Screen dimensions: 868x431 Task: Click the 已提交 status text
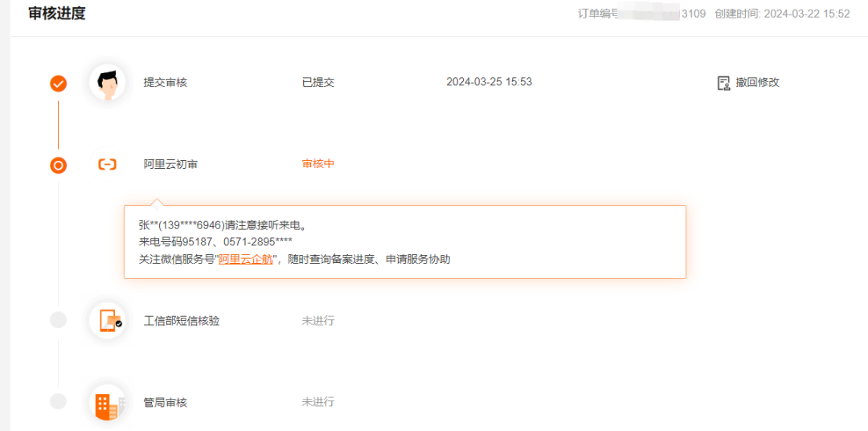(x=318, y=83)
